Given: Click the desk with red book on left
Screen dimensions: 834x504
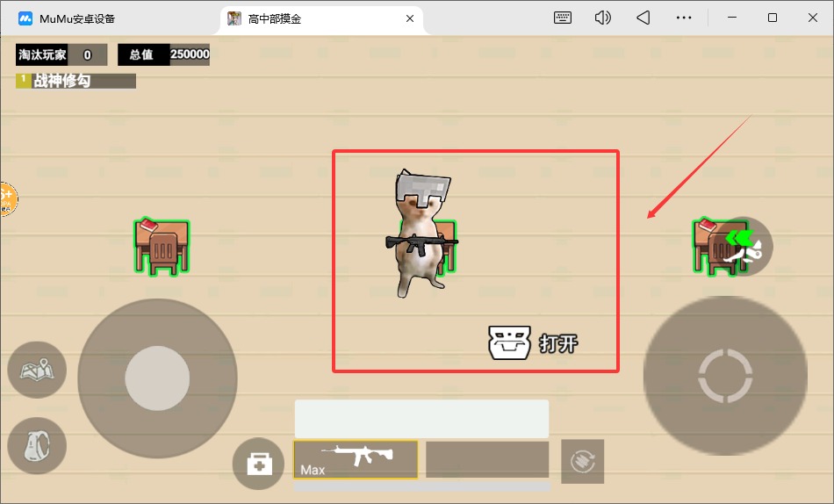Looking at the screenshot, I should (x=162, y=247).
